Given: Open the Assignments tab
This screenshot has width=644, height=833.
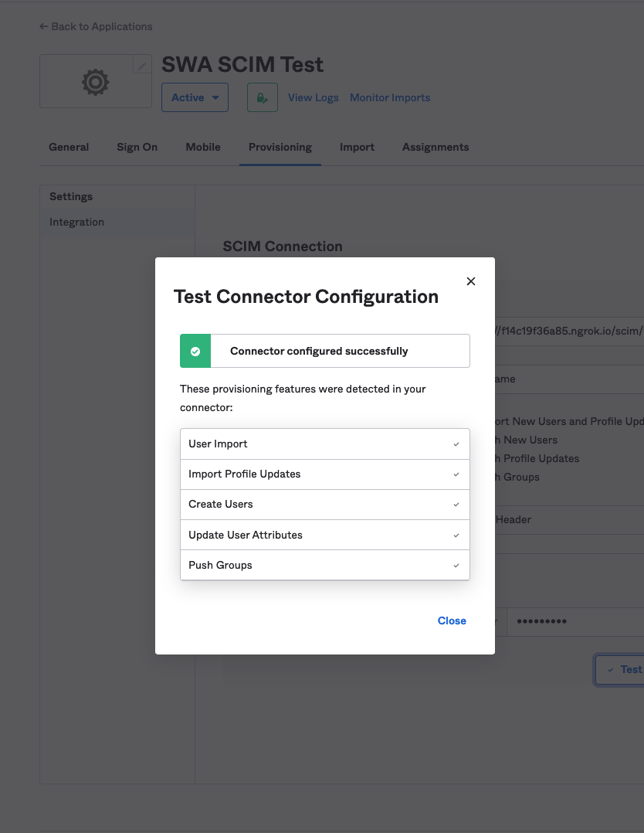Looking at the screenshot, I should click(436, 147).
